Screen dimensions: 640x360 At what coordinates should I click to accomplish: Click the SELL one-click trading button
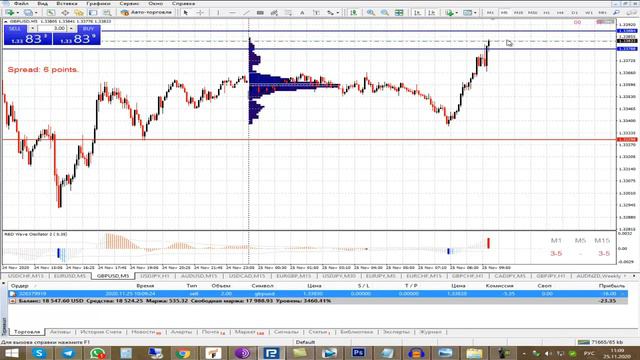point(15,29)
